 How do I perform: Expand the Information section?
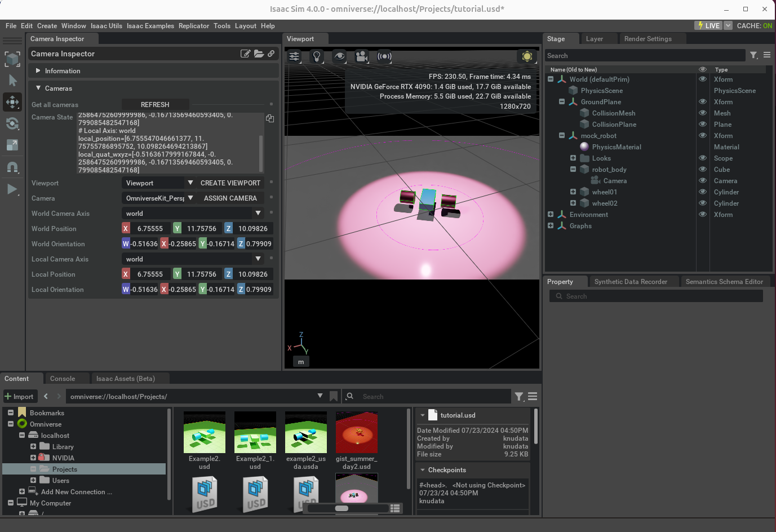38,71
